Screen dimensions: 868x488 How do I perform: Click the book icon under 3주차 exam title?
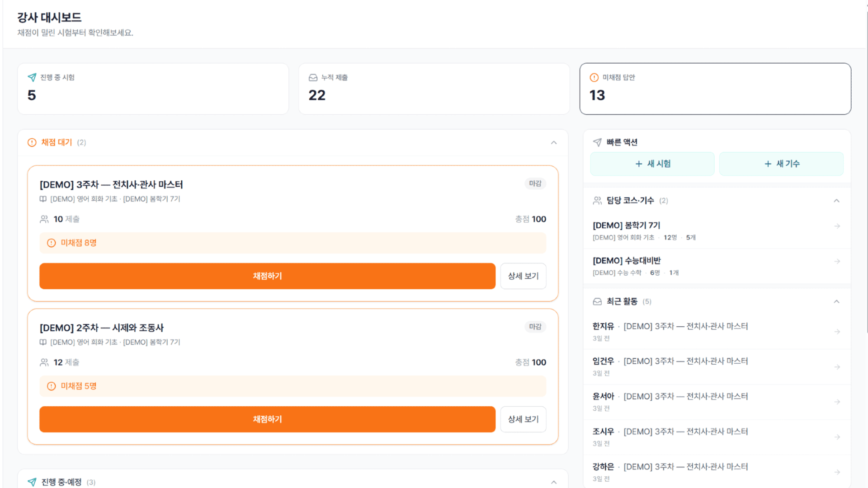click(43, 199)
